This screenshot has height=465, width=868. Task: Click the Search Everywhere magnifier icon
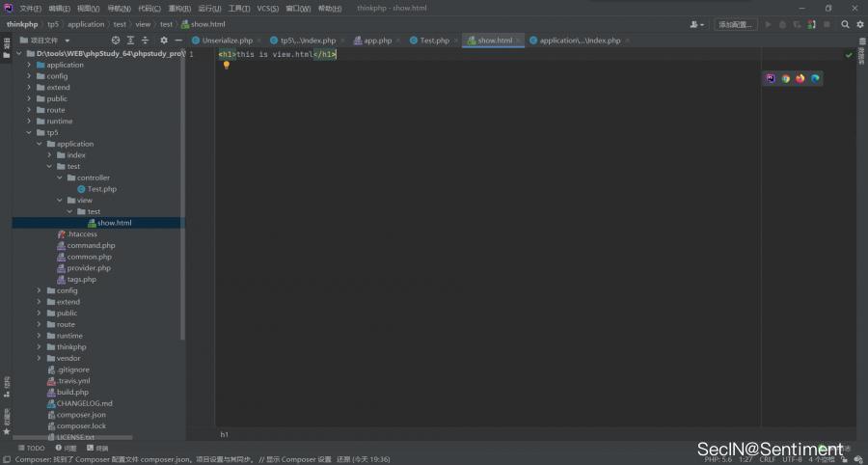coord(845,24)
